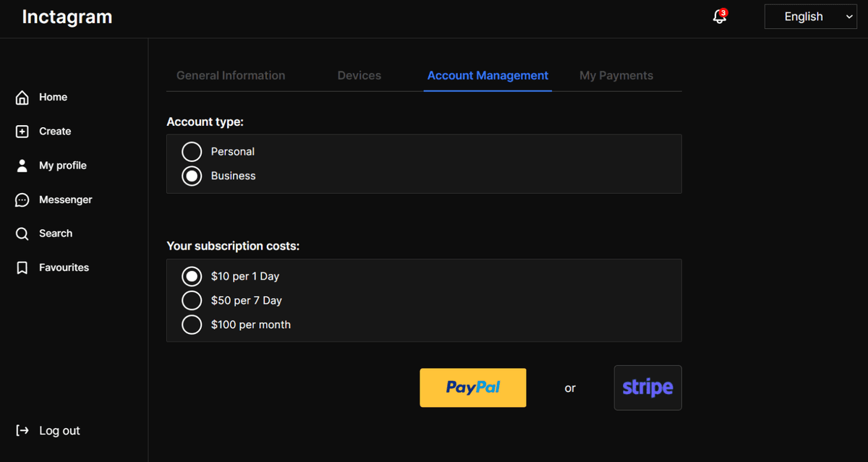The width and height of the screenshot is (868, 462).
Task: Open notifications bell with red badge
Action: (x=720, y=16)
